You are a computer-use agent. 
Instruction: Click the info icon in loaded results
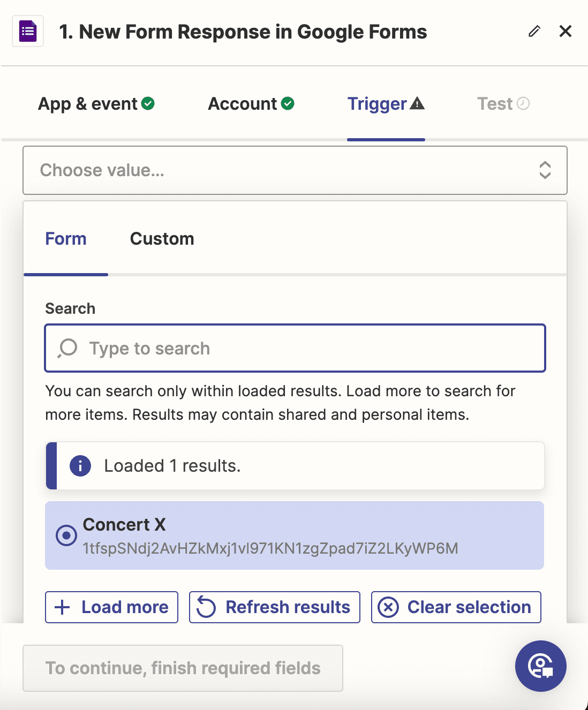coord(80,466)
